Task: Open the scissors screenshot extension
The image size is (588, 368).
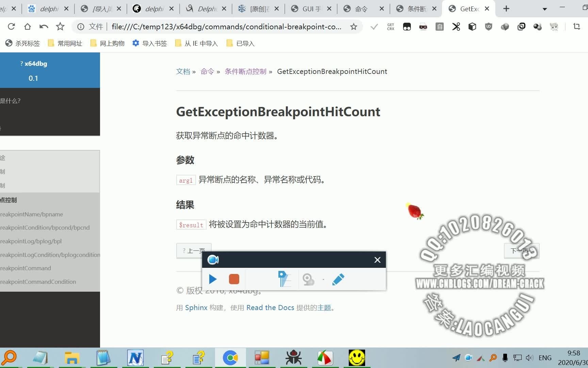Action: [456, 27]
